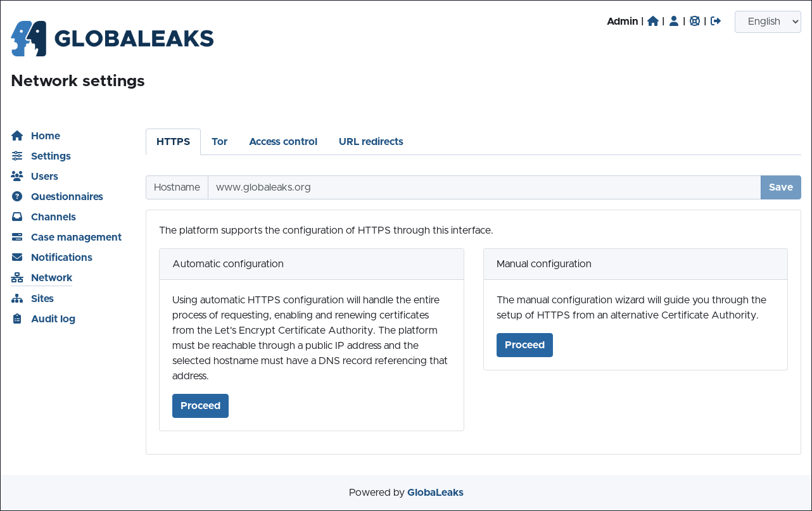The image size is (812, 511).
Task: Log out using the exit icon
Action: [716, 21]
